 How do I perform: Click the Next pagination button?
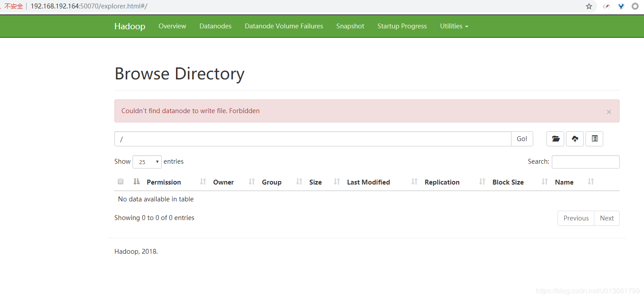tap(607, 218)
